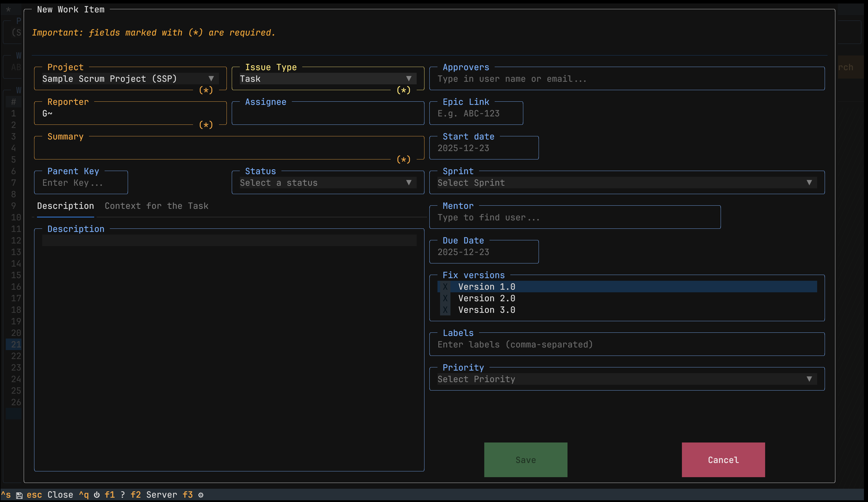868x502 pixels.
Task: Click into the Summary field
Action: pyautogui.click(x=229, y=148)
